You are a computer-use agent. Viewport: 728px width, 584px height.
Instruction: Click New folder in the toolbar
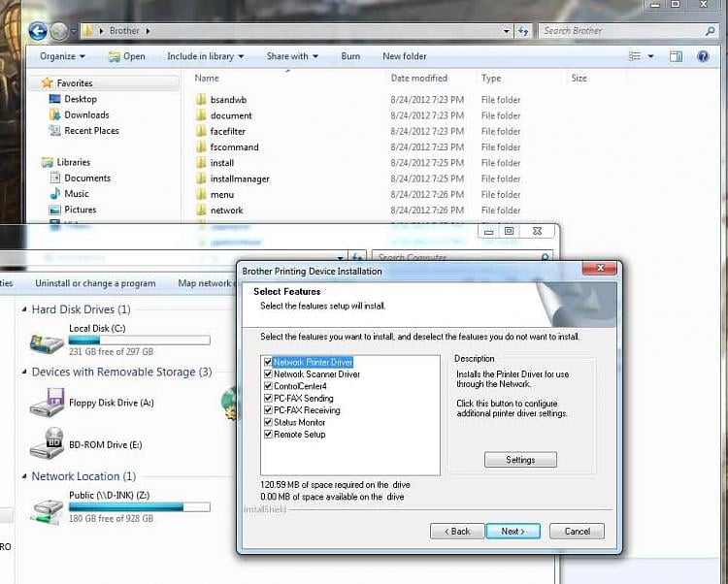(x=405, y=56)
